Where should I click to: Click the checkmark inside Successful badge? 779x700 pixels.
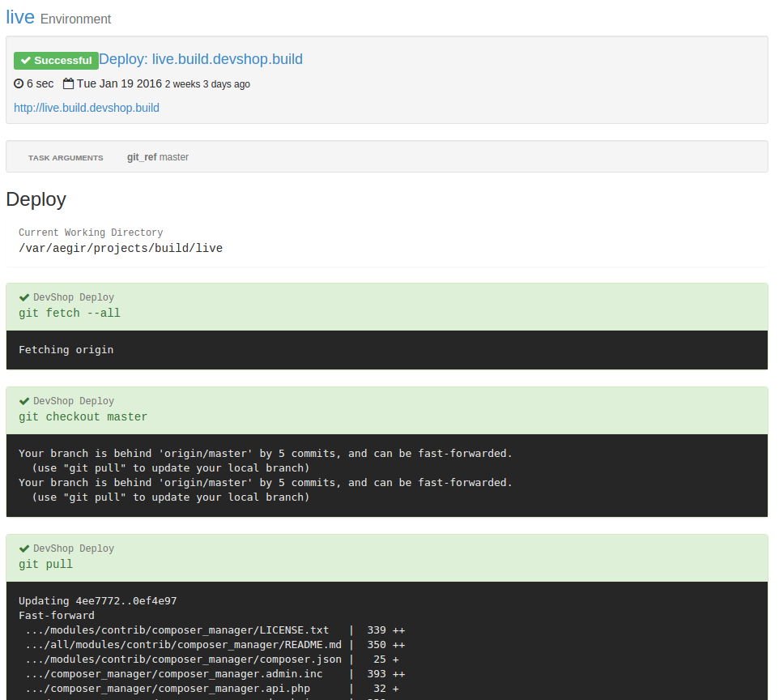26,61
